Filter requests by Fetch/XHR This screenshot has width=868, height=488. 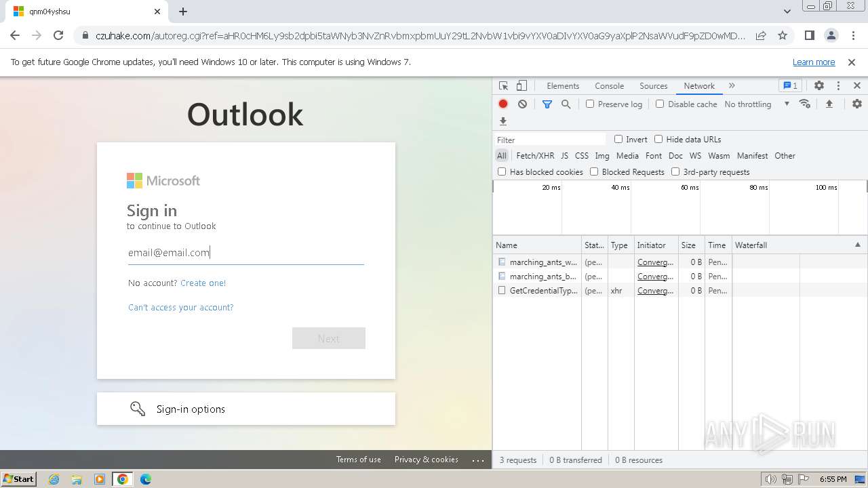(535, 156)
